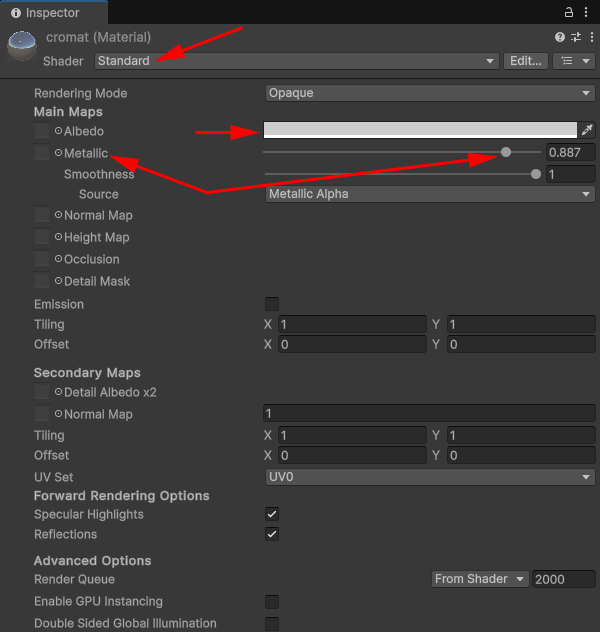Click the Inspector lock icon

[570, 12]
